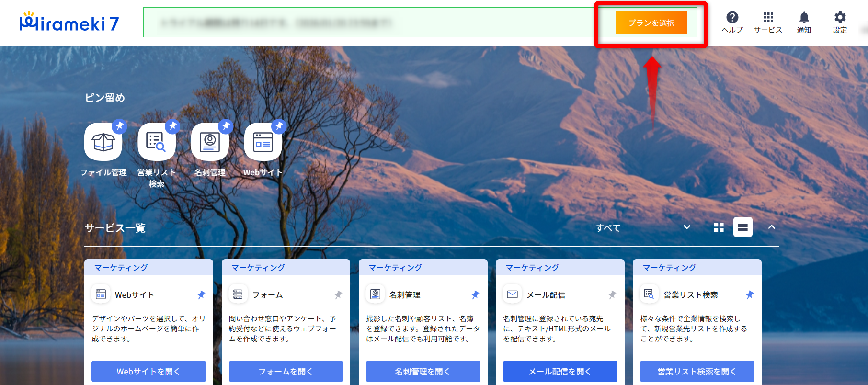Open the pinned 名刺管理 icon
The image size is (868, 385).
pos(210,142)
